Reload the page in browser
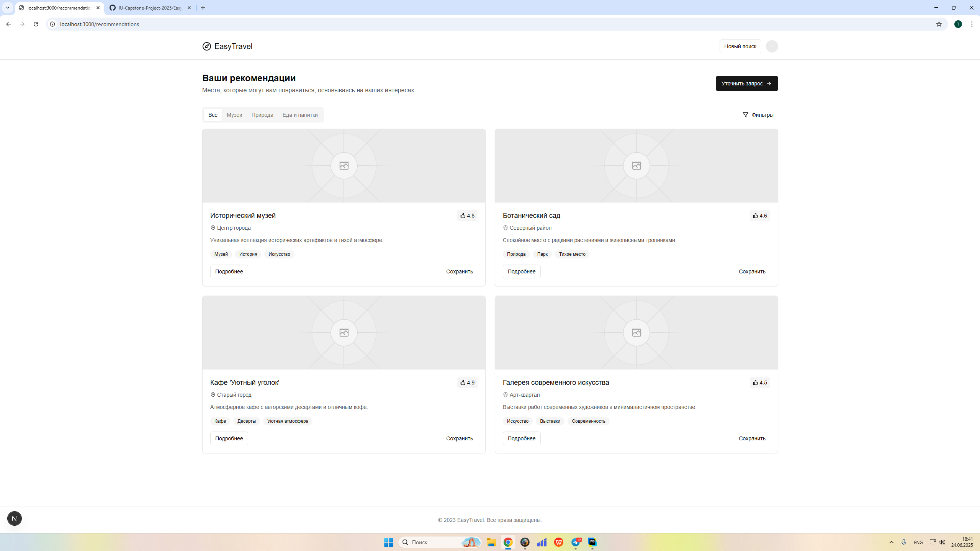Viewport: 980px width, 551px height. [36, 24]
